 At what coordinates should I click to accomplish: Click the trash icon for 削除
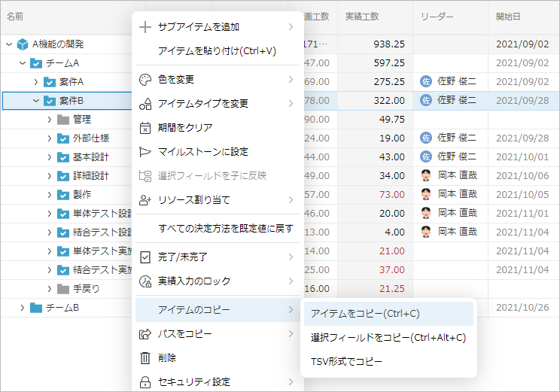pyautogui.click(x=146, y=358)
